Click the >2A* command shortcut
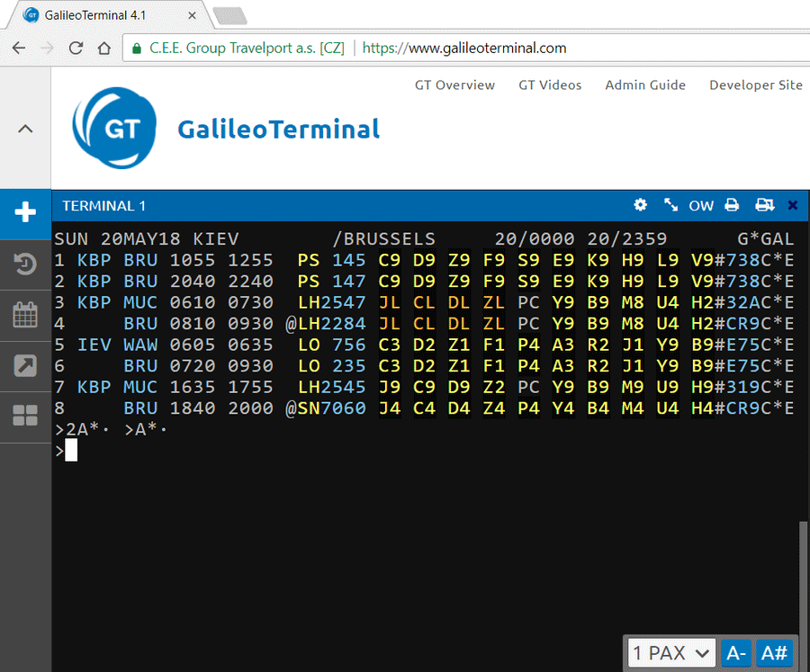 coord(82,429)
